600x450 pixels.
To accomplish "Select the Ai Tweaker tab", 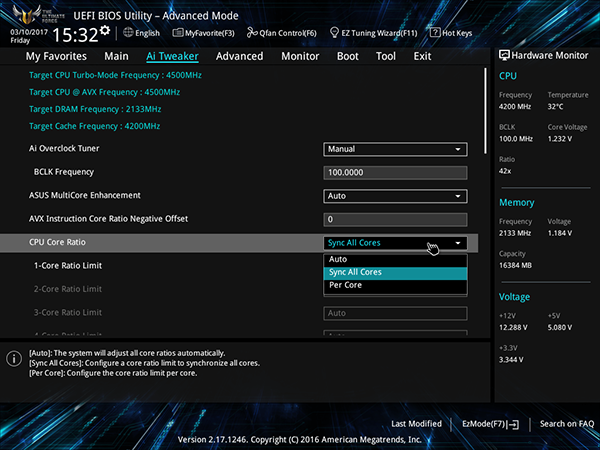I will point(172,56).
